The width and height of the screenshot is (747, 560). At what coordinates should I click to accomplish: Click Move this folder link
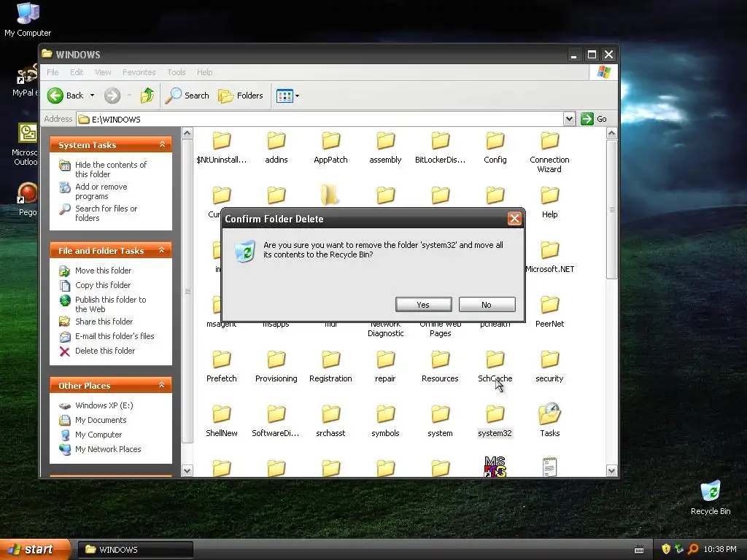[x=103, y=271]
